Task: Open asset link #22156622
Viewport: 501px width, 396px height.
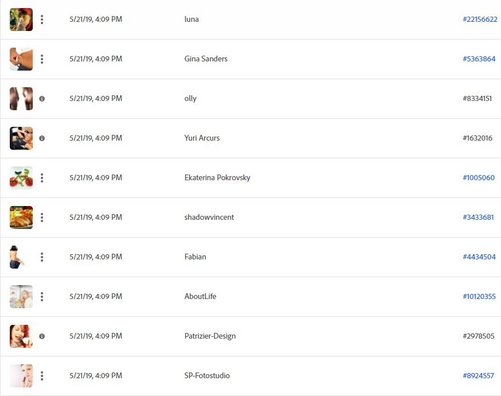Action: tap(480, 19)
